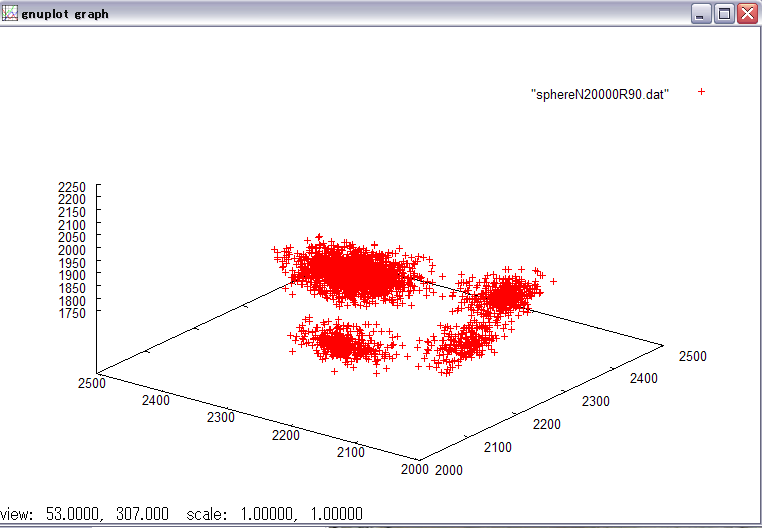Click the left axis label 2300

pos(221,417)
